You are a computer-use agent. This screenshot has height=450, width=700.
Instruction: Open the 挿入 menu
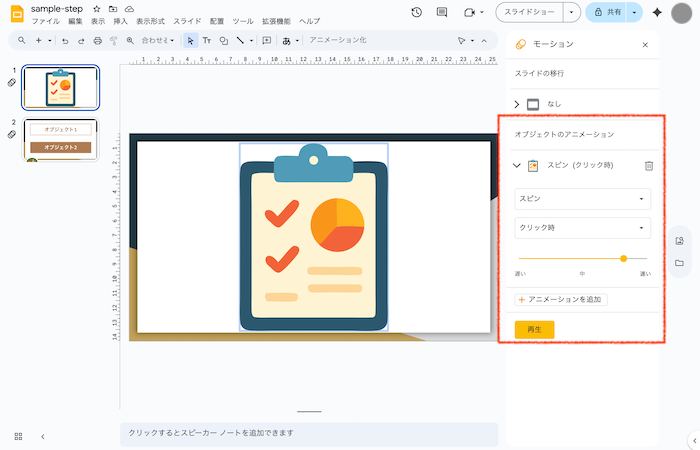pos(120,21)
